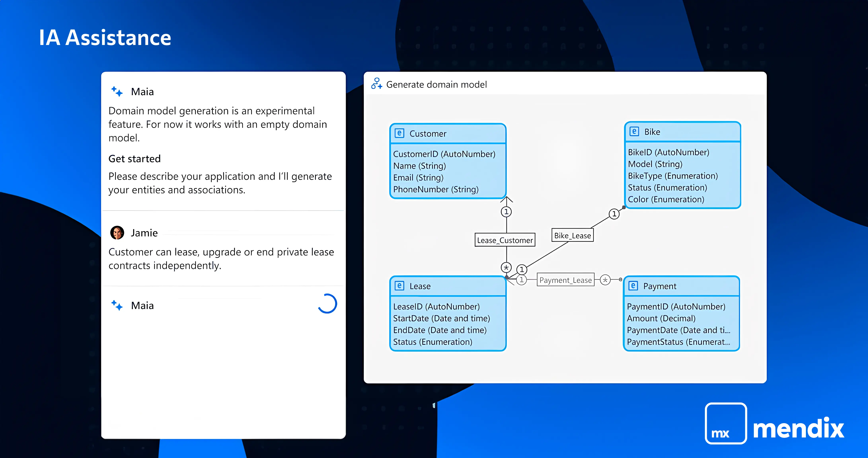Click the 1 multiplicity marker near Bike
Screen dimensions: 868x458
pos(614,214)
